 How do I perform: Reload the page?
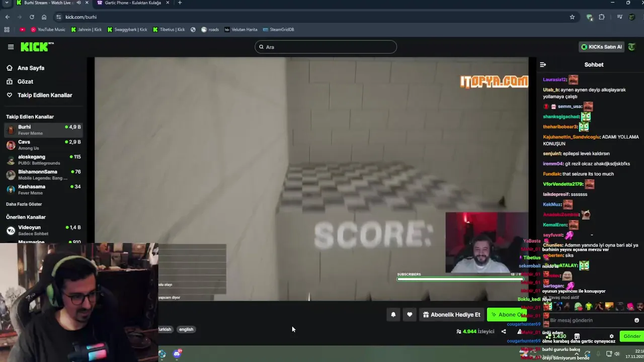point(32,17)
